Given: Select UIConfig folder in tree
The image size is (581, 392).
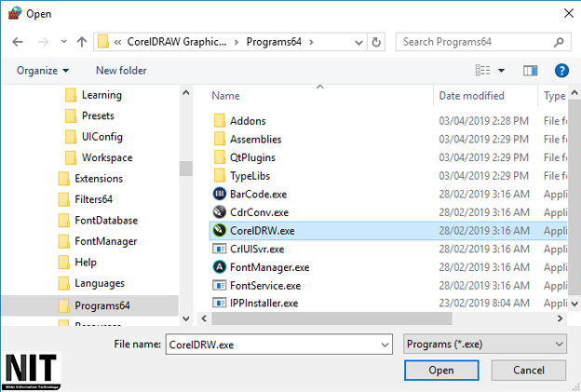Looking at the screenshot, I should point(94,137).
